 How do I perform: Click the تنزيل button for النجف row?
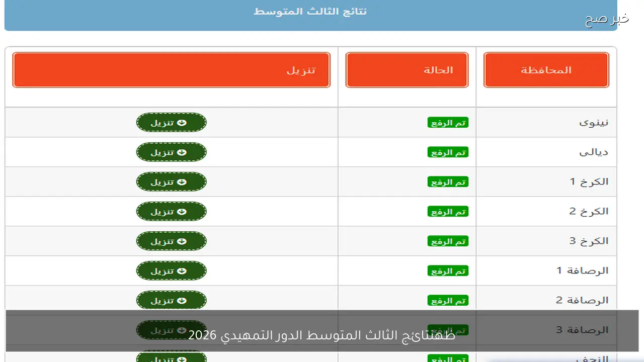click(x=171, y=358)
